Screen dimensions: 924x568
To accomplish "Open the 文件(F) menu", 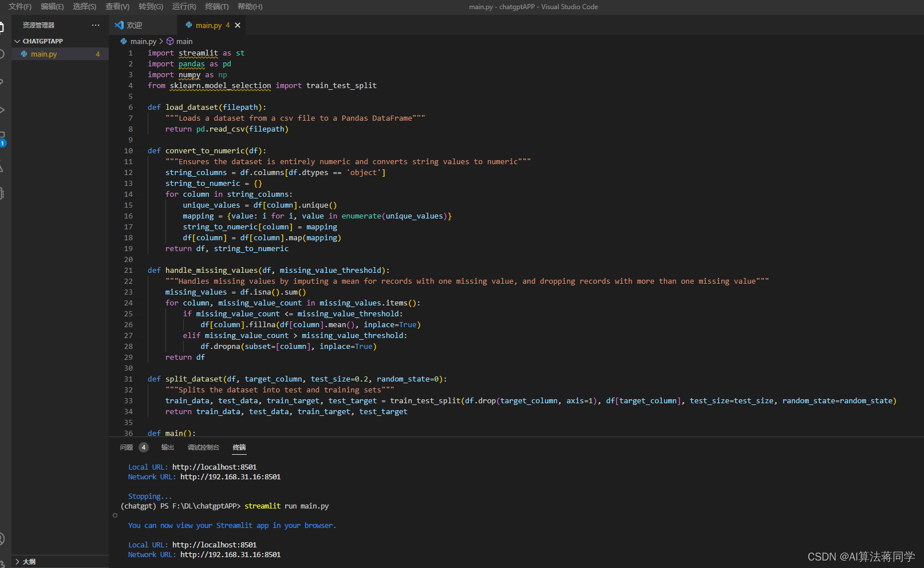I will (20, 7).
